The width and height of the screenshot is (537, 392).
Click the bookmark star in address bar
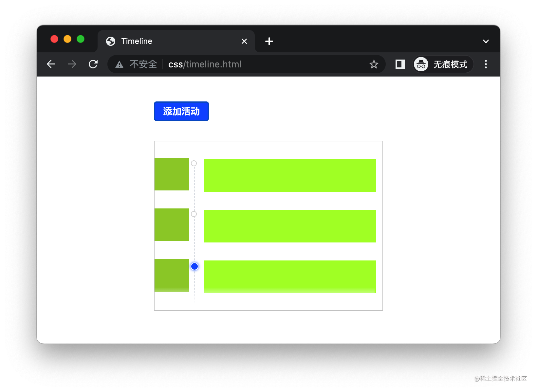coord(374,64)
